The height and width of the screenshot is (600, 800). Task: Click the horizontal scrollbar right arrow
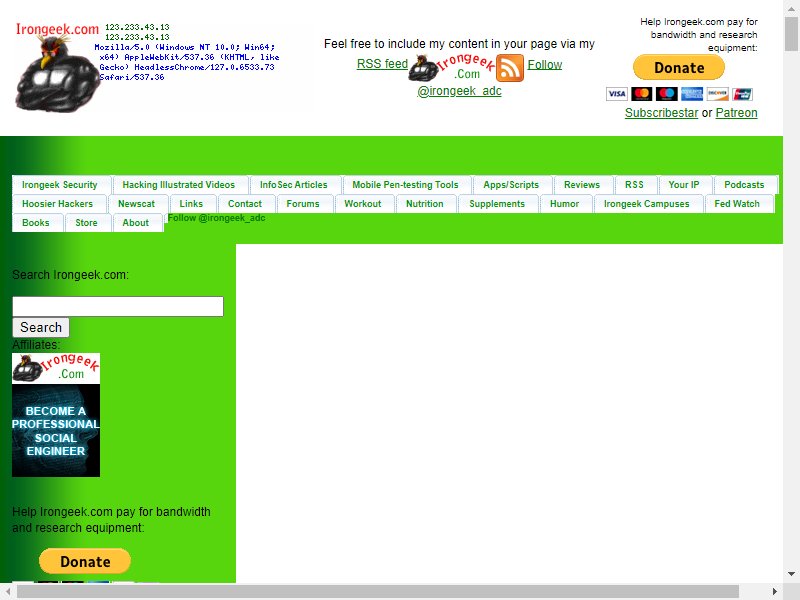(x=774, y=591)
